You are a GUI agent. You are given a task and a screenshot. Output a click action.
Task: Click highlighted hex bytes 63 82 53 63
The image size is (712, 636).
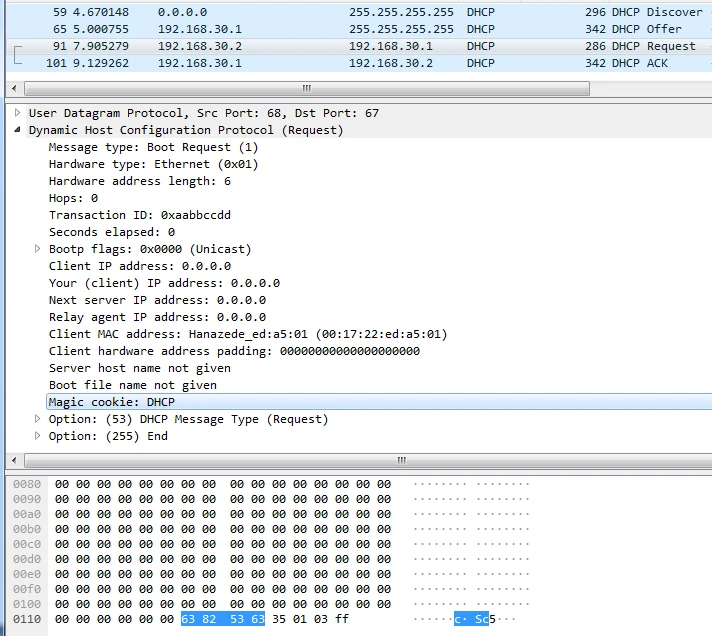point(223,620)
